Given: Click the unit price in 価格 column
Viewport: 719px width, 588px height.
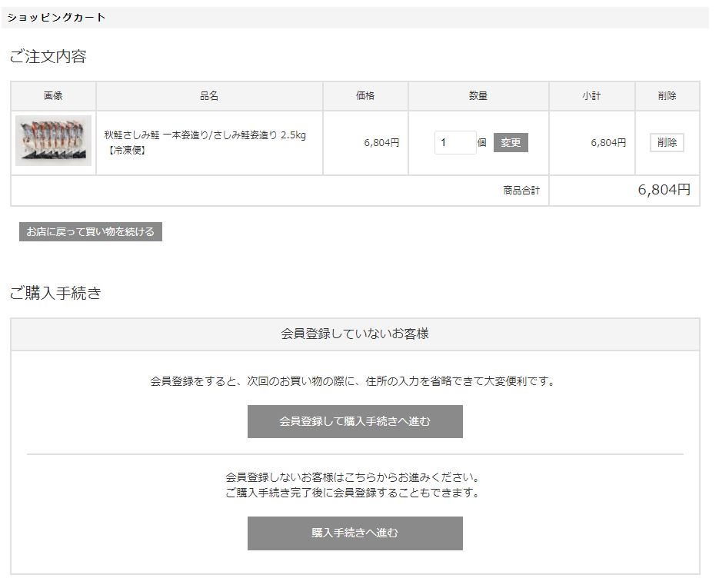Looking at the screenshot, I should pyautogui.click(x=381, y=143).
